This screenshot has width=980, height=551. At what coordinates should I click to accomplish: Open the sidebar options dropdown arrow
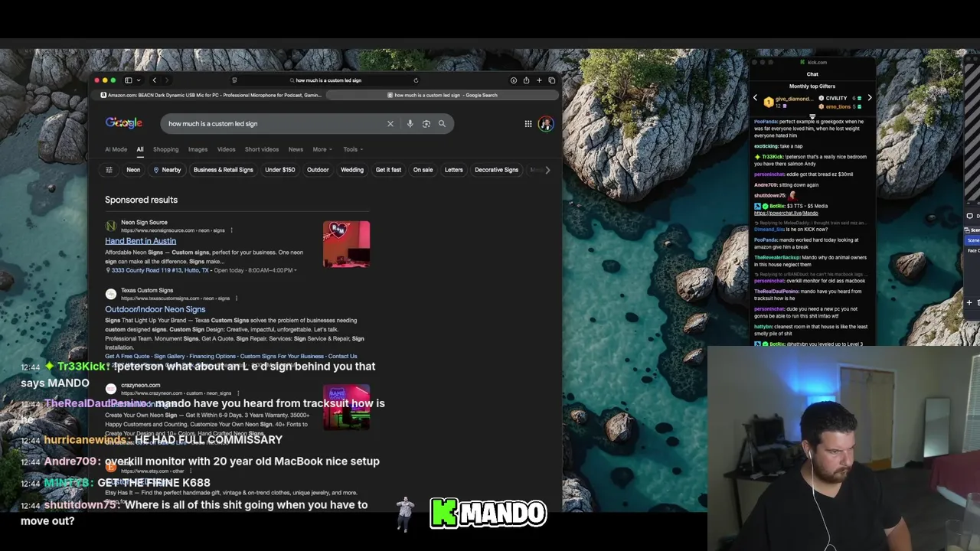pyautogui.click(x=138, y=80)
